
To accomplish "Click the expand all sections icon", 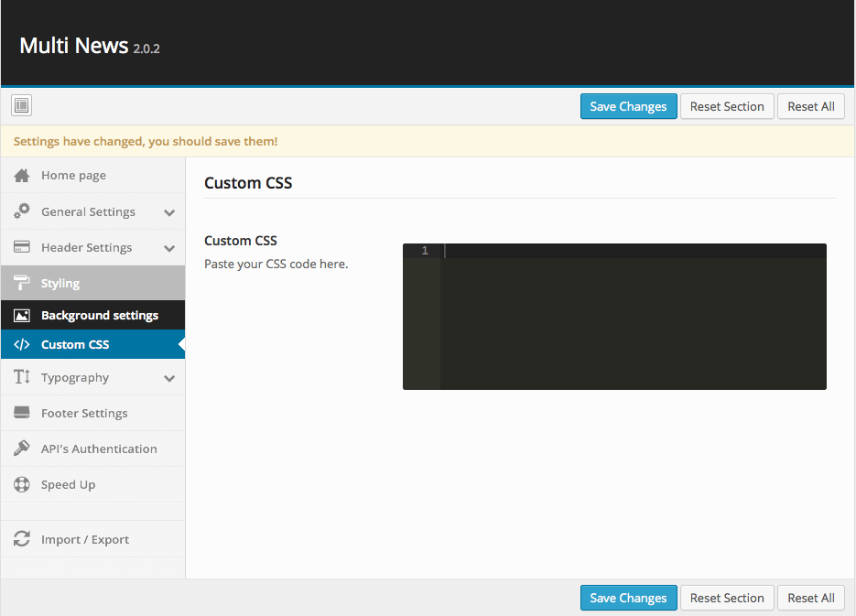I will [x=22, y=106].
